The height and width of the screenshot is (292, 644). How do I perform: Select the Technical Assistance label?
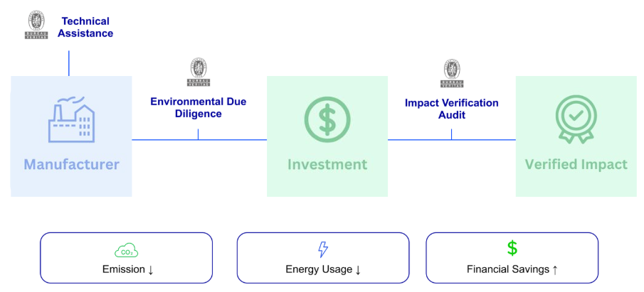[85, 27]
